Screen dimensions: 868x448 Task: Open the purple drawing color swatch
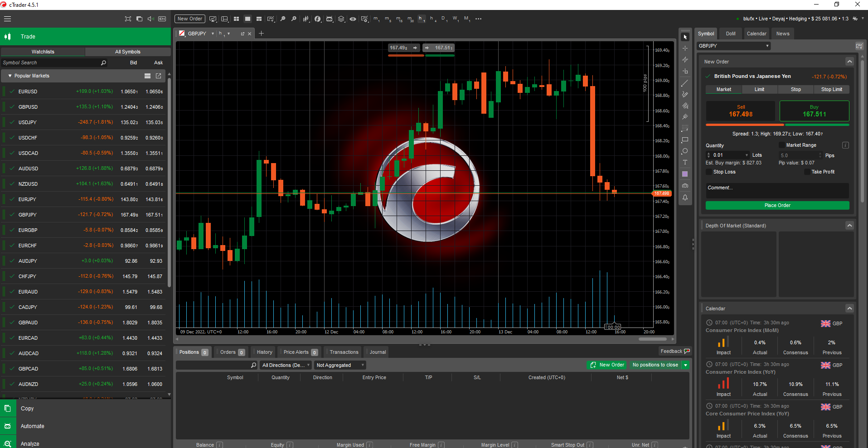(x=685, y=174)
